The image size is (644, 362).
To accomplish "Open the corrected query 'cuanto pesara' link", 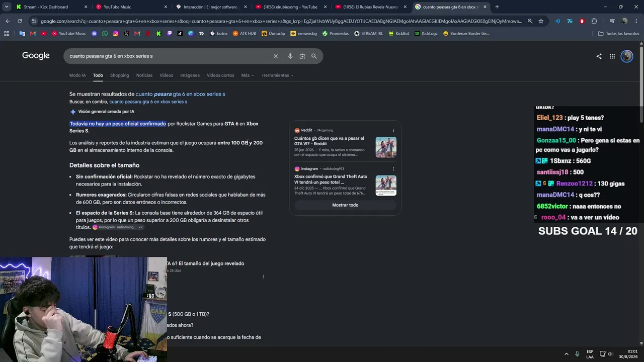I will click(180, 94).
